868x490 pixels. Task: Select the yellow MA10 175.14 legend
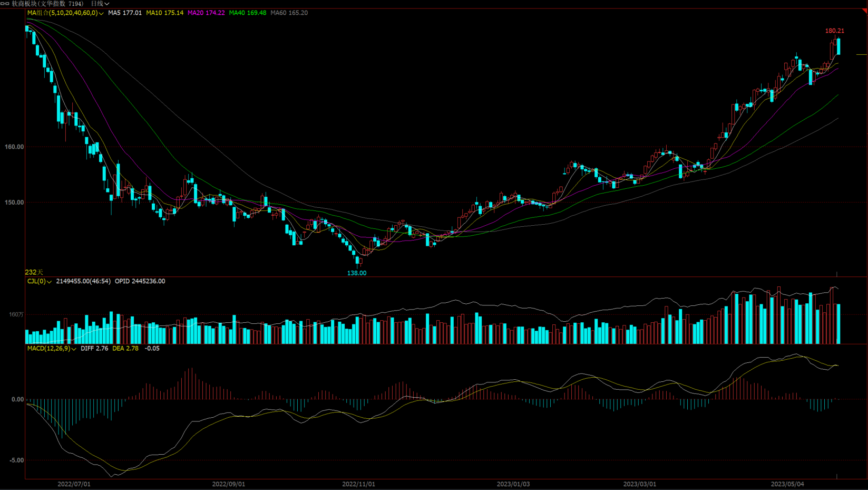click(164, 13)
